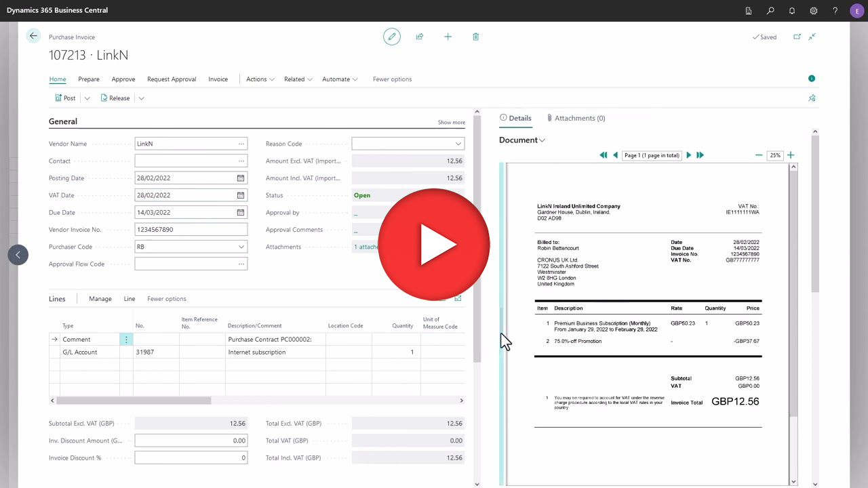The image size is (868, 488).
Task: Click the share icon
Action: point(420,37)
